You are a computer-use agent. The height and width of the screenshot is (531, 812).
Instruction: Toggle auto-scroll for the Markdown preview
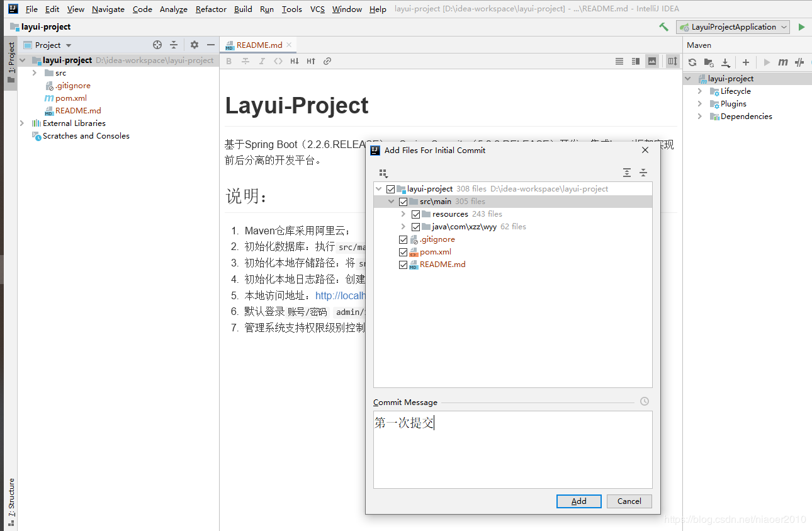tap(673, 61)
